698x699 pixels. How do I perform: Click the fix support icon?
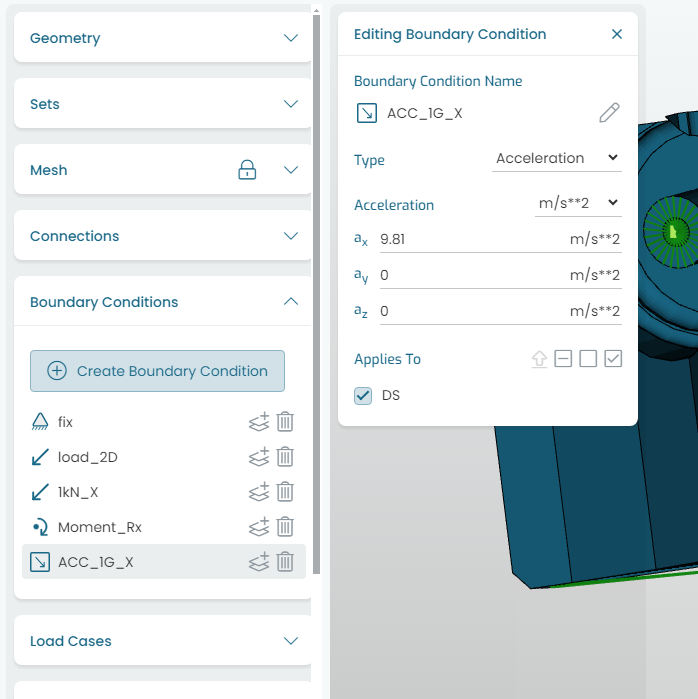40,422
